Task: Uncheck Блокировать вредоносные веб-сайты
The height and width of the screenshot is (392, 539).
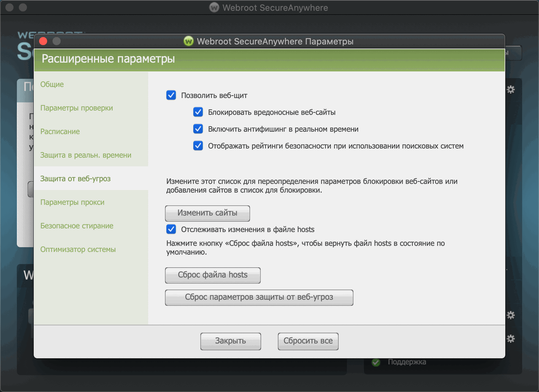Action: tap(198, 112)
